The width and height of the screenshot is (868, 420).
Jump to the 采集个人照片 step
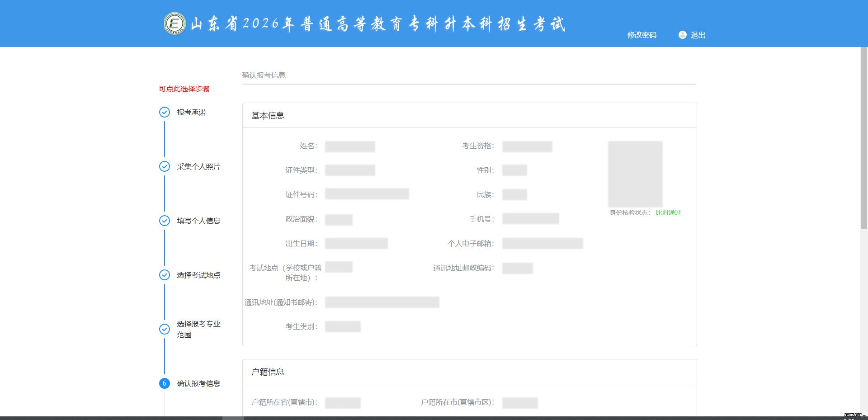point(198,166)
